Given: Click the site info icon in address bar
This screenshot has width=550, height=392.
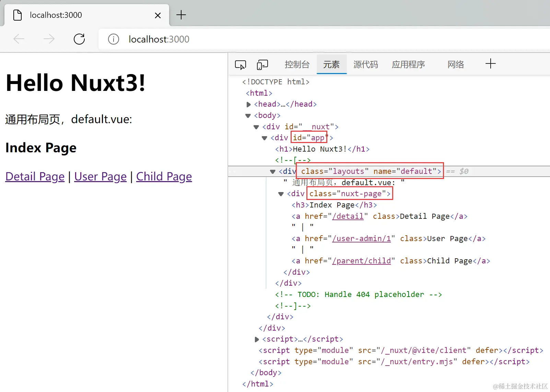Looking at the screenshot, I should (x=114, y=39).
